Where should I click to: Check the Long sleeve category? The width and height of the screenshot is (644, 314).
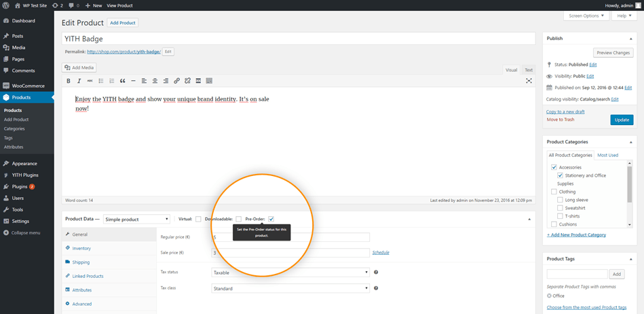coord(560,200)
